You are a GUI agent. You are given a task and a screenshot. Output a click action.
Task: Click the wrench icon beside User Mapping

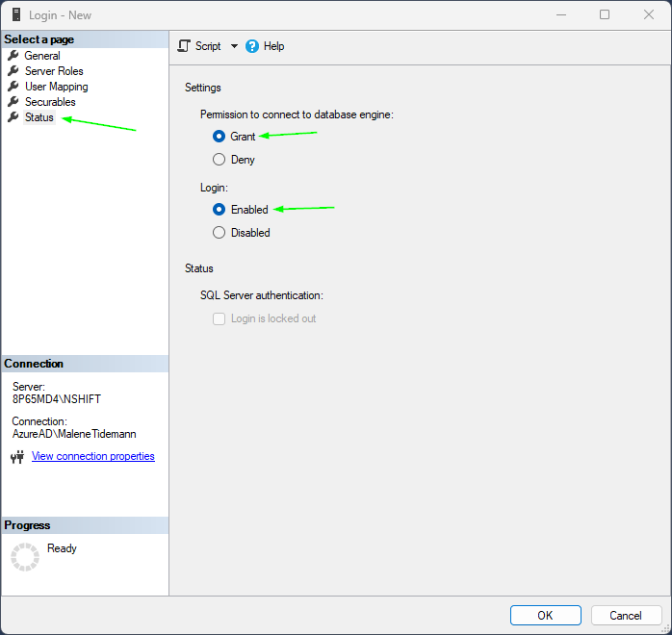pyautogui.click(x=13, y=87)
